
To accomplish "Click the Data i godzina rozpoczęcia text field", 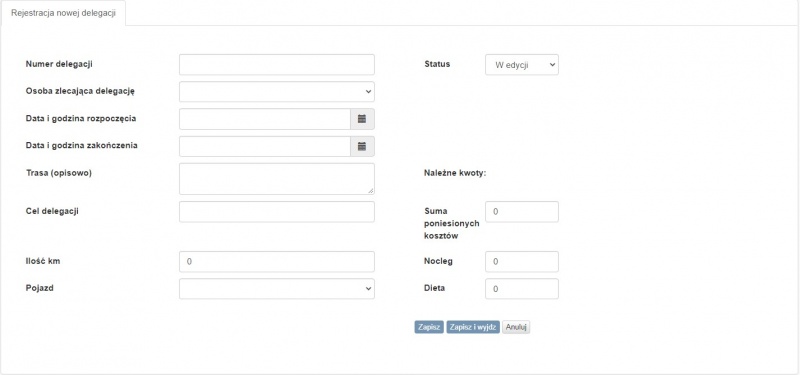I will (265, 119).
